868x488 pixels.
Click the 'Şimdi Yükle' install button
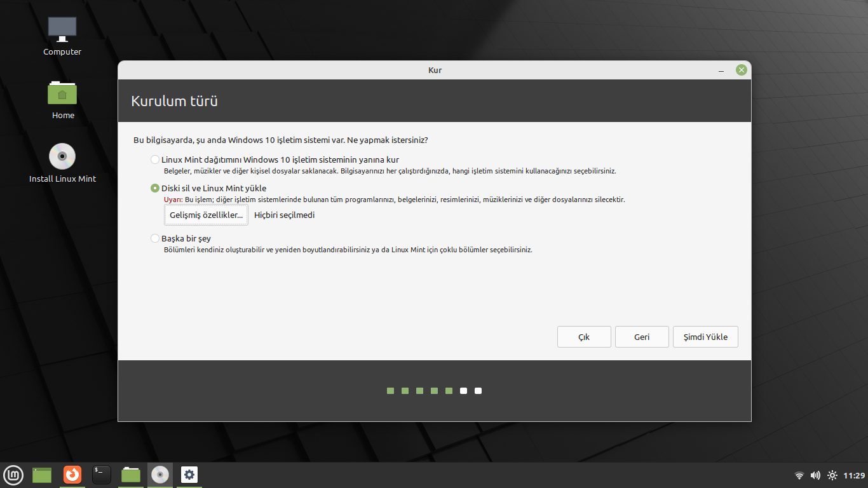(x=705, y=337)
